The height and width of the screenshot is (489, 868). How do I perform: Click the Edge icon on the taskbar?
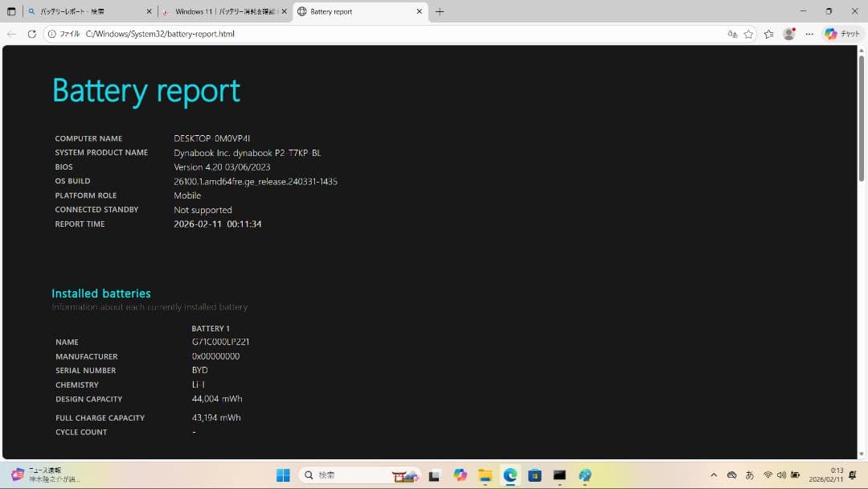(x=509, y=475)
